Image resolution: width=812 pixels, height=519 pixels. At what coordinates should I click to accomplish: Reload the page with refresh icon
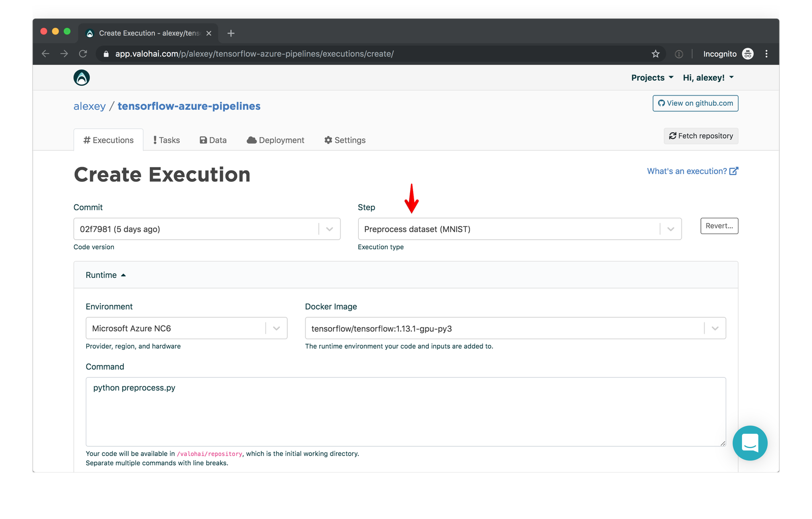click(x=83, y=54)
